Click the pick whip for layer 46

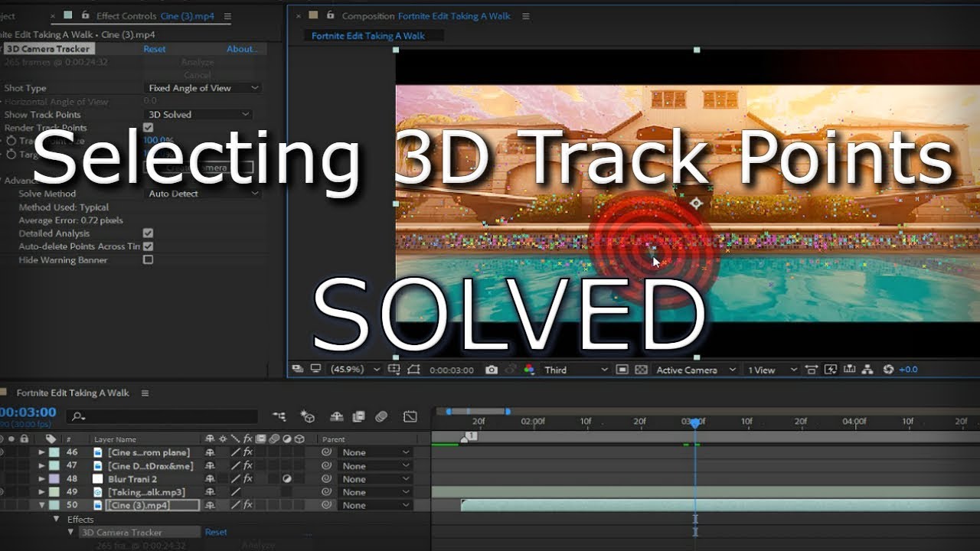coord(327,452)
